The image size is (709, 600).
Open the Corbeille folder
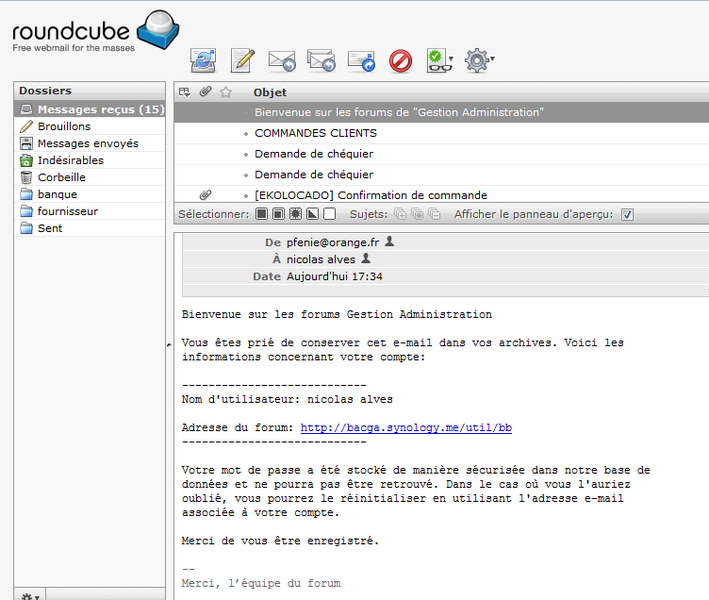coord(90,177)
